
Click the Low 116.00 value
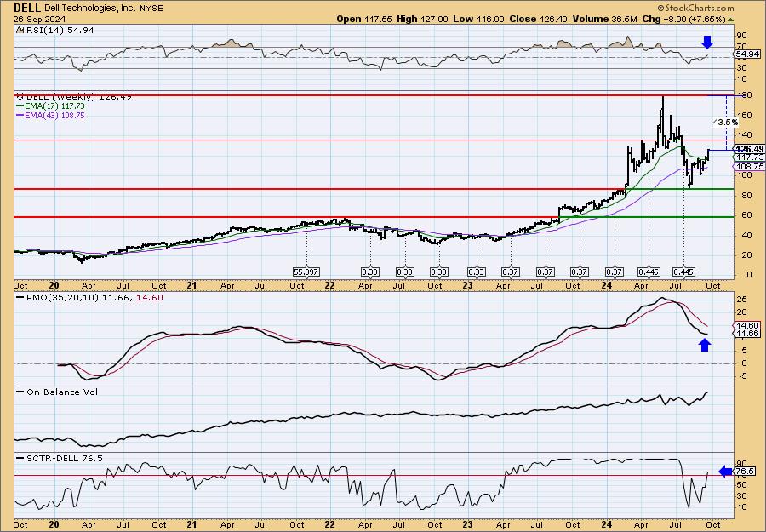(480, 19)
